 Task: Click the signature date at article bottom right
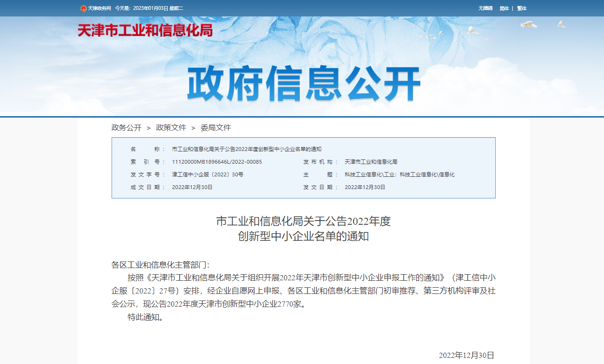[x=466, y=355]
